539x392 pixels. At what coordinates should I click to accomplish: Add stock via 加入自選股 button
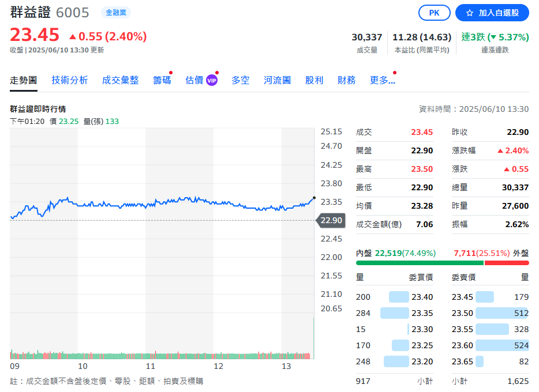(492, 13)
